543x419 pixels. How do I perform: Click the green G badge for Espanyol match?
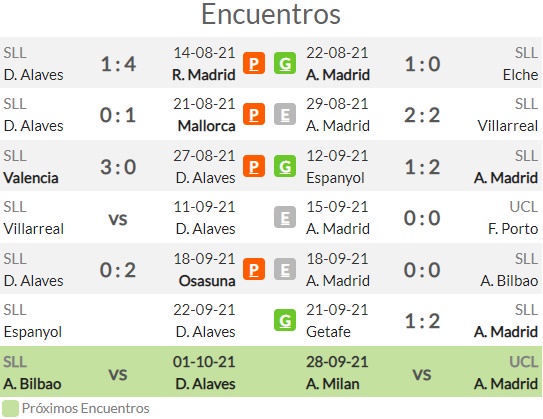click(x=285, y=166)
